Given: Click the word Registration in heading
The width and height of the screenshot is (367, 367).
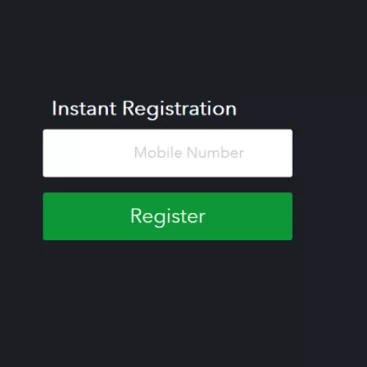Looking at the screenshot, I should [179, 109].
